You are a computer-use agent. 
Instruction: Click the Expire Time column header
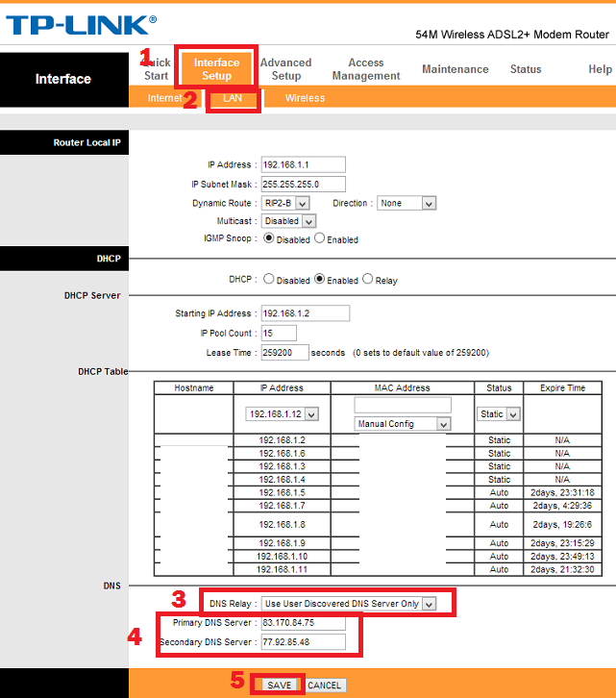[x=562, y=387]
